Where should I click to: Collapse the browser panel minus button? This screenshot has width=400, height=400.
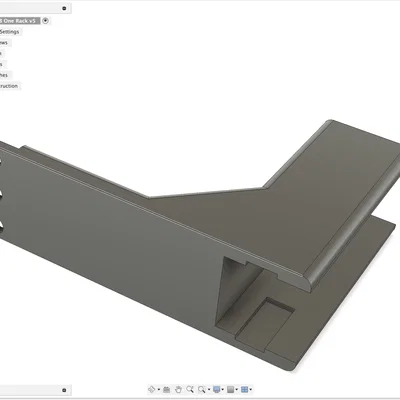pos(64,8)
